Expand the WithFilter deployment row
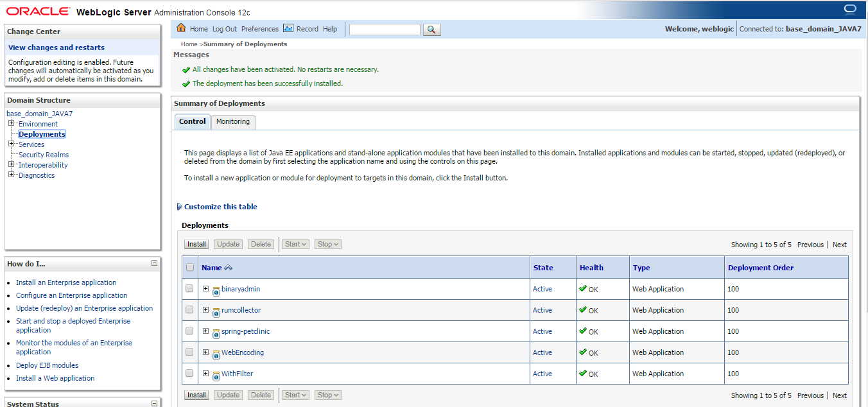 206,373
